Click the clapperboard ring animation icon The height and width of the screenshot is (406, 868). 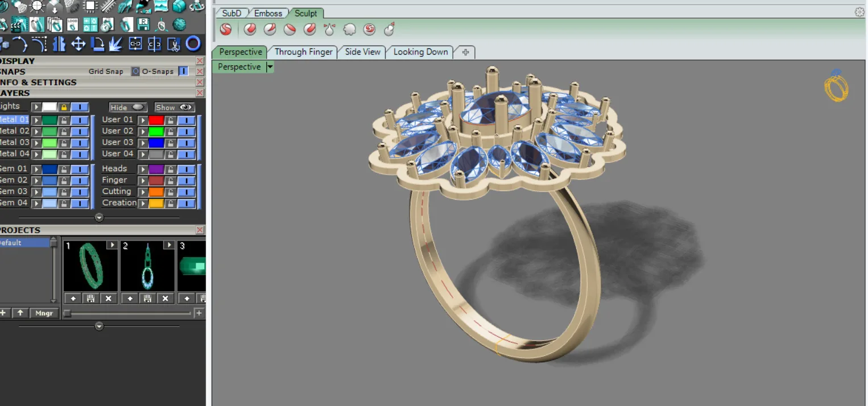20,24
